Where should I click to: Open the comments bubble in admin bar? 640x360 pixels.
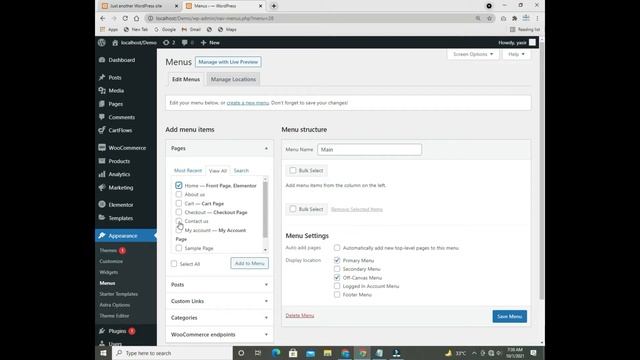(188, 42)
